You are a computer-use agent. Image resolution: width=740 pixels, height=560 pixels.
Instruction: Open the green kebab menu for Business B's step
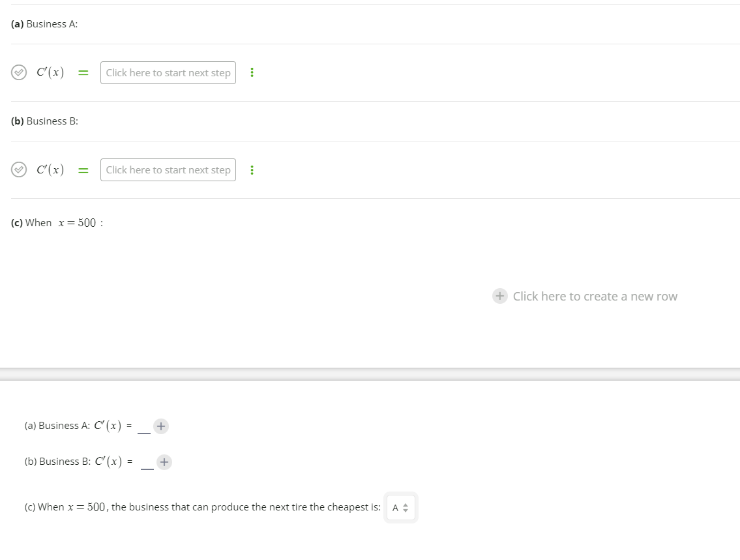coord(252,169)
